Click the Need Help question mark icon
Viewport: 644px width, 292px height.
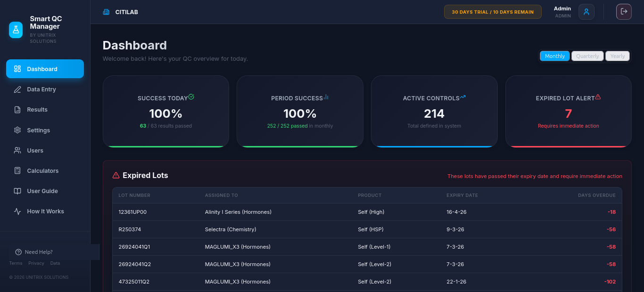tap(18, 252)
